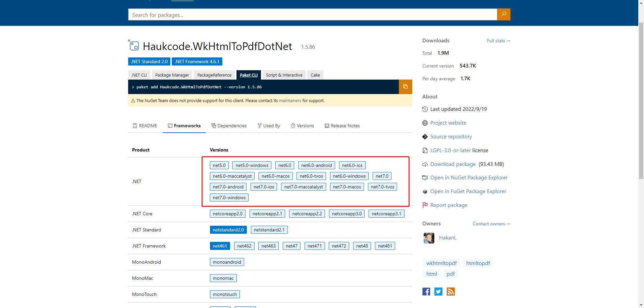Visit the Source repository link

(451, 137)
